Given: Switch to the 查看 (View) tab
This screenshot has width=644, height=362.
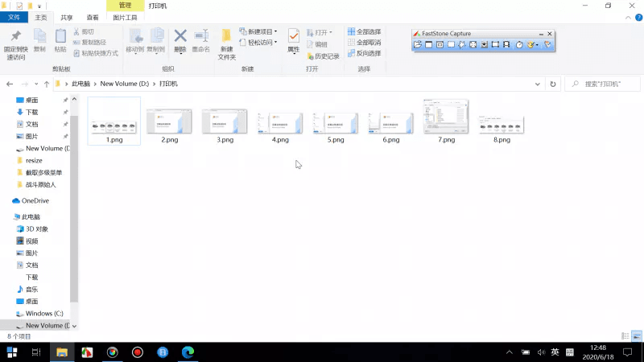Looking at the screenshot, I should [93, 17].
